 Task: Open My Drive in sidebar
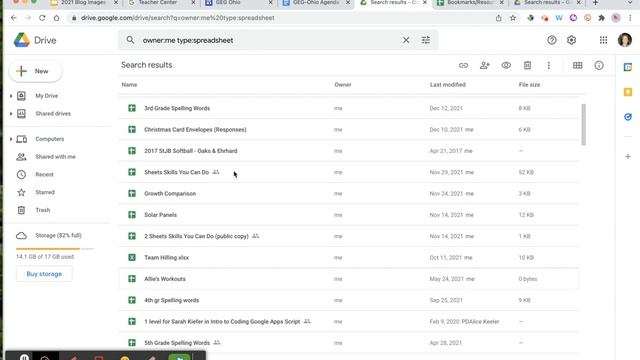[47, 96]
